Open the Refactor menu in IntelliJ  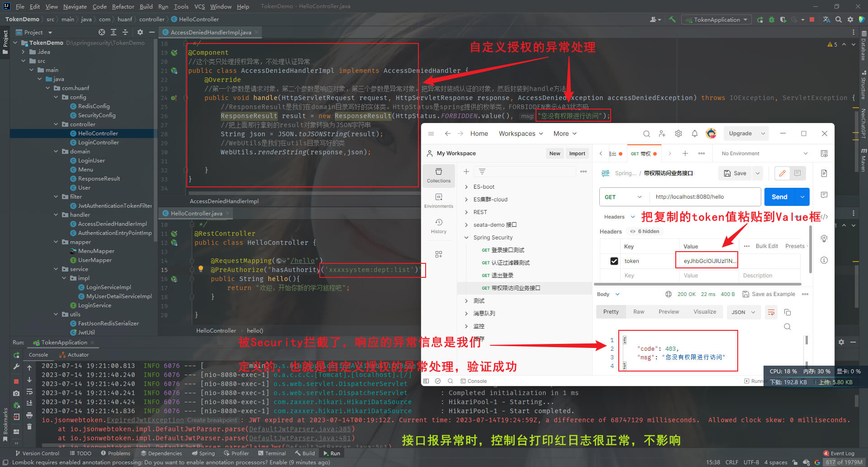pos(123,6)
